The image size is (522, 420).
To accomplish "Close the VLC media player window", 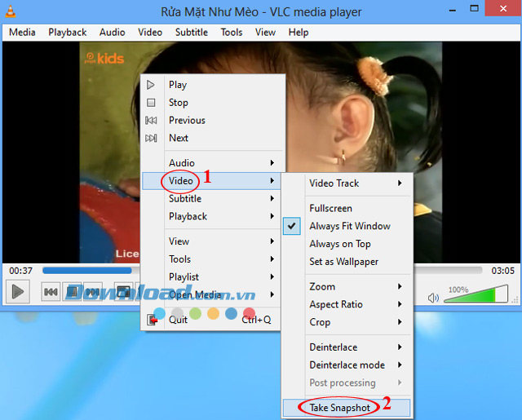I will pyautogui.click(x=503, y=9).
